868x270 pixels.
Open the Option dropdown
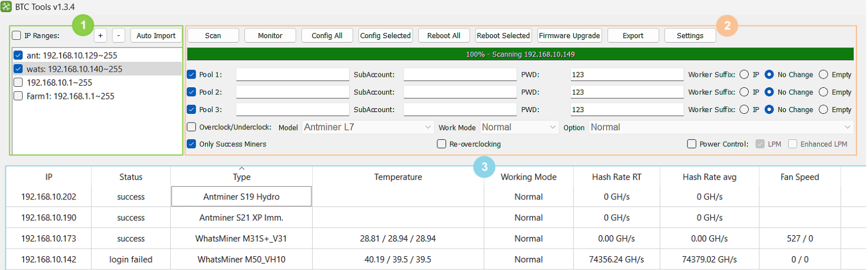click(x=721, y=127)
